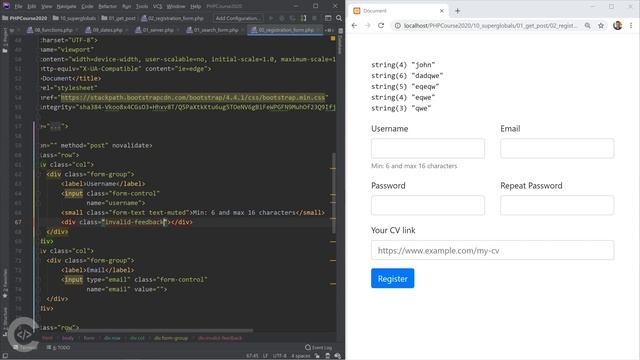Viewport: 640px width, 360px height.
Task: Bookmark this page with star icon
Action: click(601, 25)
